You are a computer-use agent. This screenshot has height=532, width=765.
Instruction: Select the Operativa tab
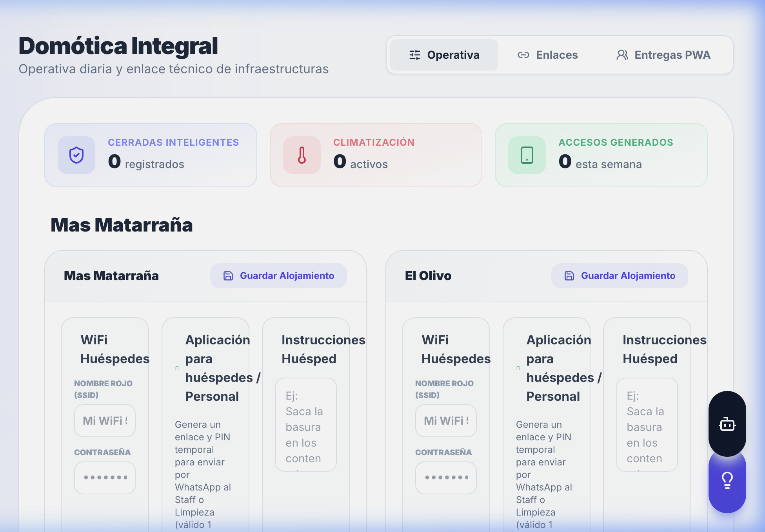[x=443, y=55]
